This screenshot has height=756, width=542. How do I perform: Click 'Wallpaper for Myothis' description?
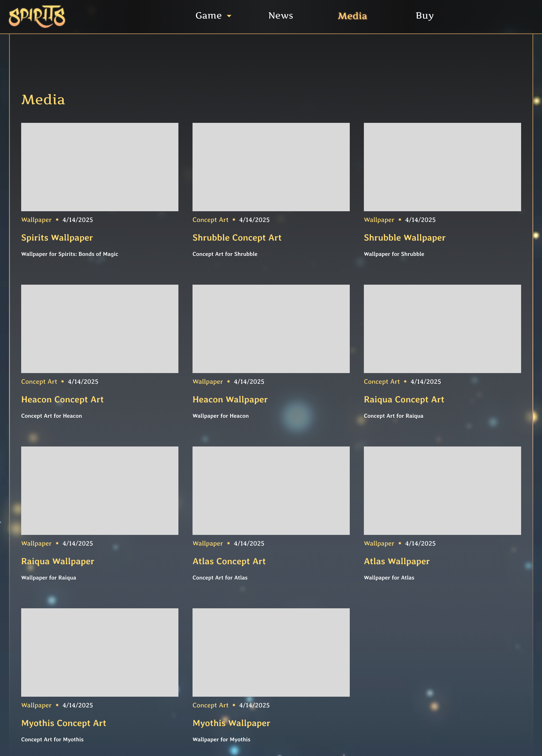221,739
